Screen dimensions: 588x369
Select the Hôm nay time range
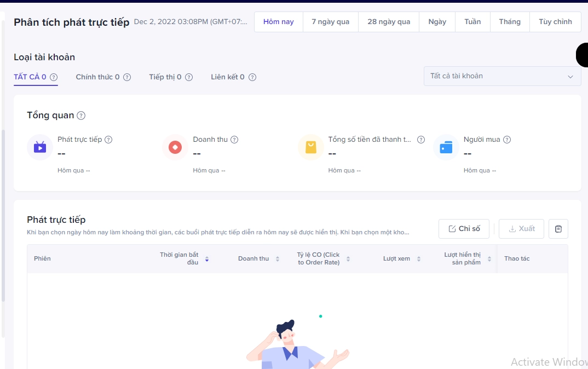pos(279,22)
